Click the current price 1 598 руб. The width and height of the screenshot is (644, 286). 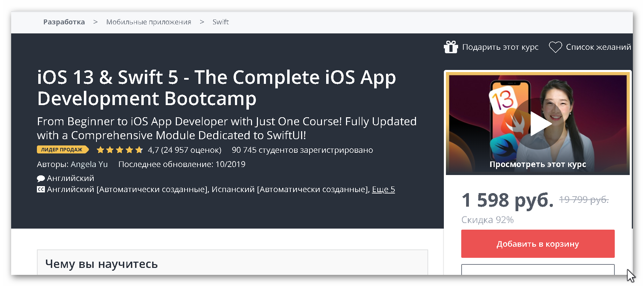pyautogui.click(x=508, y=200)
